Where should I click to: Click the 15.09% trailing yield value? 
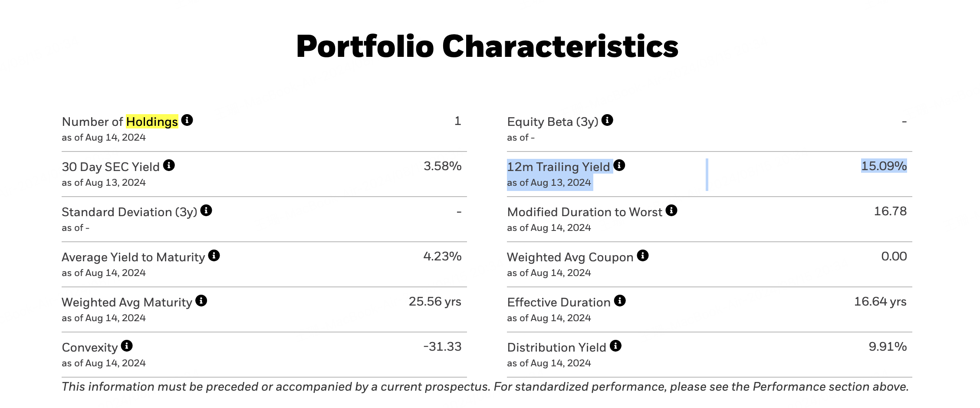[884, 166]
